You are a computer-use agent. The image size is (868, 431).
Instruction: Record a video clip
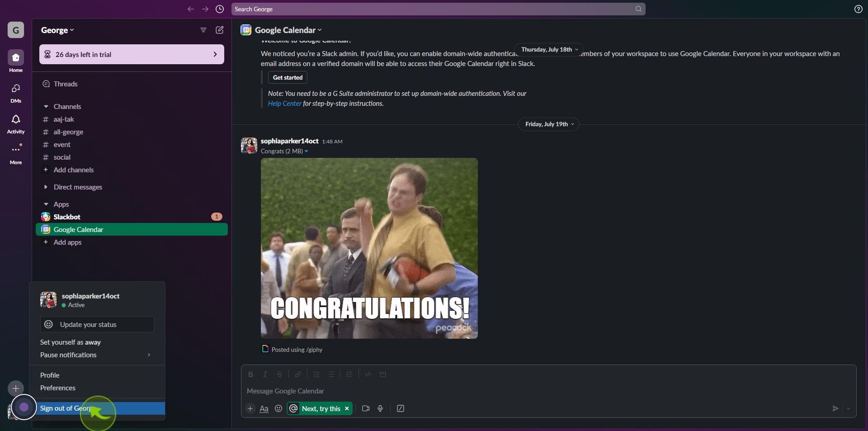(366, 408)
